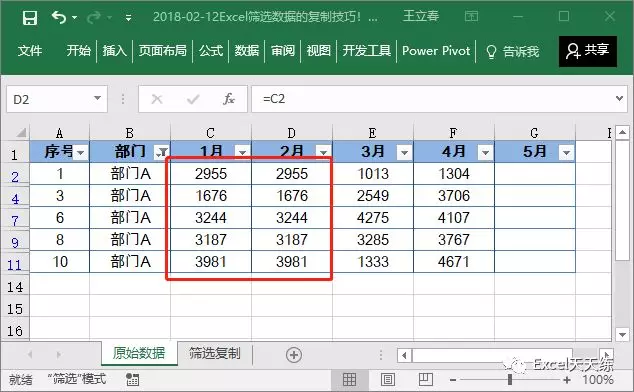
Task: Click the Save icon in the title bar
Action: click(x=30, y=18)
